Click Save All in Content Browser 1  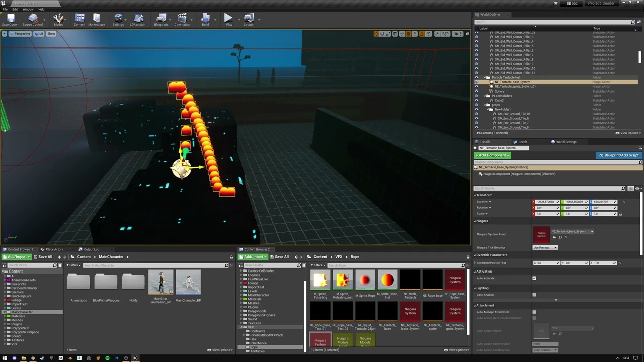(43, 257)
